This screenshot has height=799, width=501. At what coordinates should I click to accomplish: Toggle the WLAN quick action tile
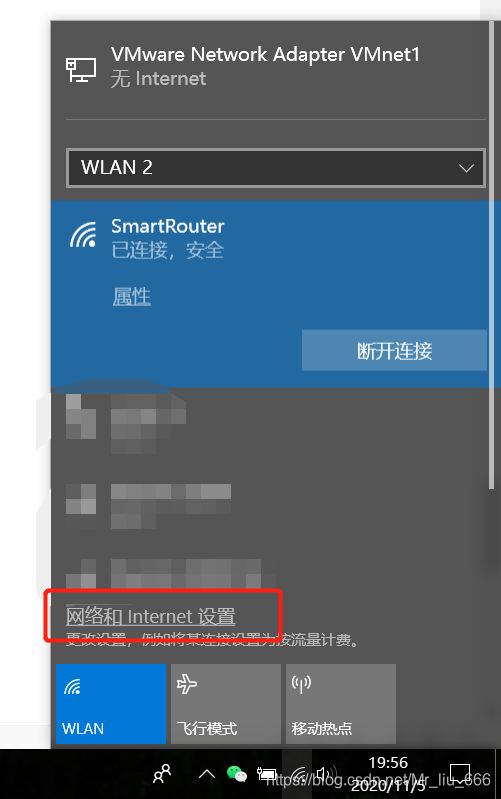point(111,704)
